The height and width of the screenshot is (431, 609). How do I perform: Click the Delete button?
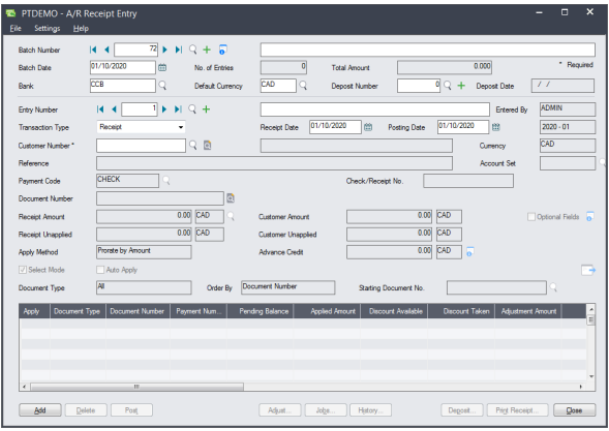(86, 410)
